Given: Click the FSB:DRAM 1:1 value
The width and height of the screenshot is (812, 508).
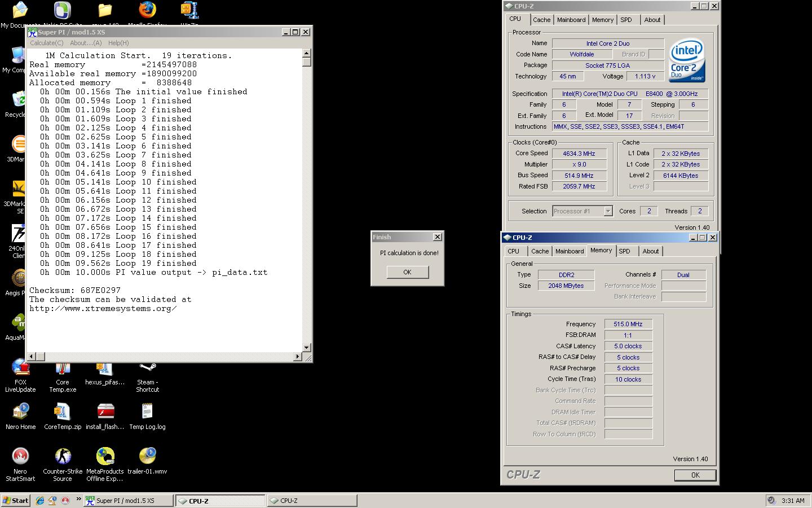Looking at the screenshot, I should tap(628, 335).
